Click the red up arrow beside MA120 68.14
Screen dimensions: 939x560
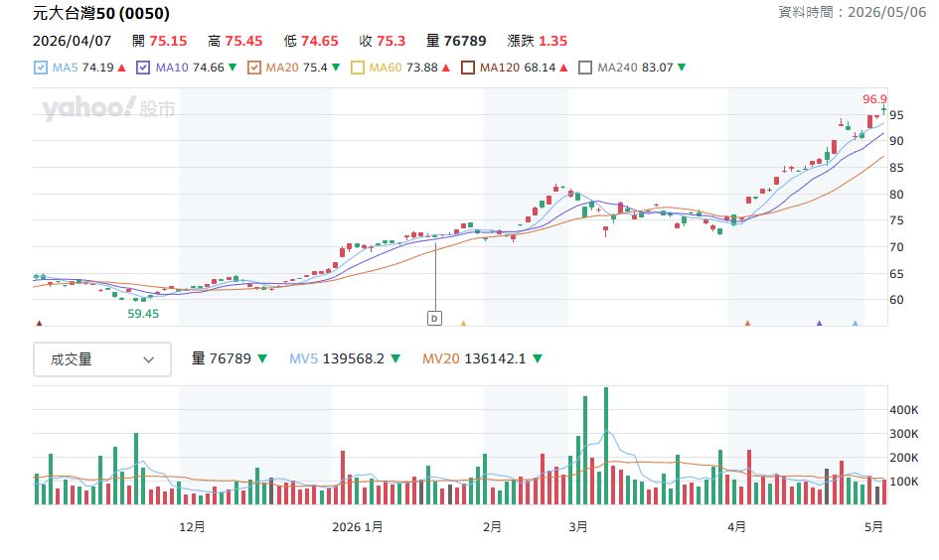point(563,68)
